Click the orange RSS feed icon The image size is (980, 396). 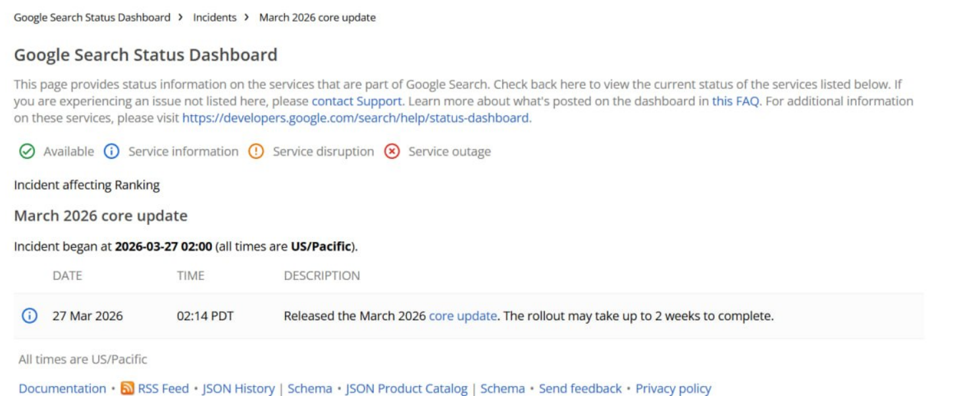coord(128,389)
